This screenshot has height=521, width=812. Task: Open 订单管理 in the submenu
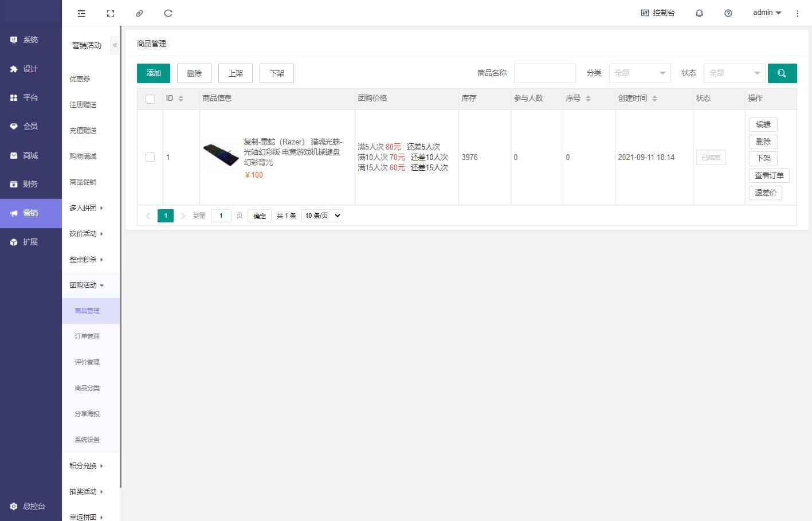pos(87,336)
